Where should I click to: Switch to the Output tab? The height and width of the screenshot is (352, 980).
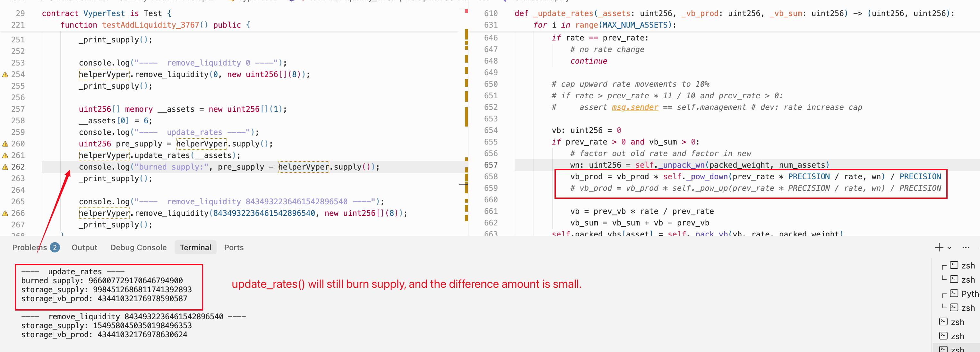pos(84,248)
